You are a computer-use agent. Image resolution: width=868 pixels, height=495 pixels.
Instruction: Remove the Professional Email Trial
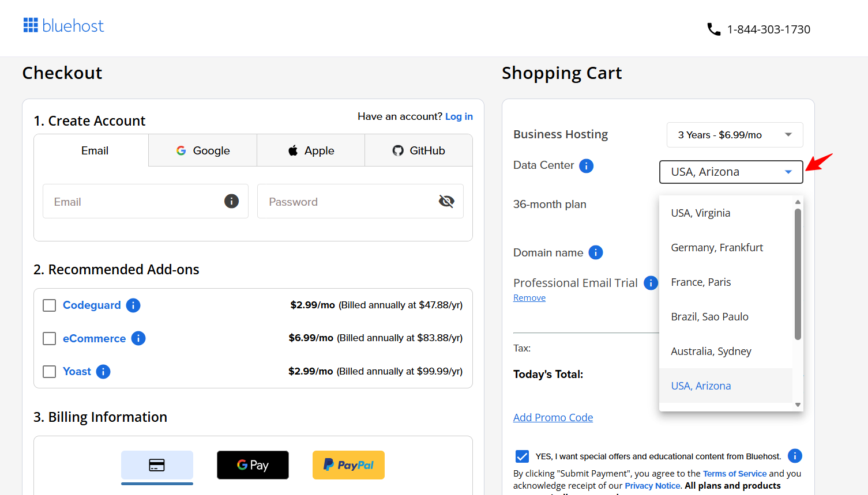pyautogui.click(x=529, y=298)
